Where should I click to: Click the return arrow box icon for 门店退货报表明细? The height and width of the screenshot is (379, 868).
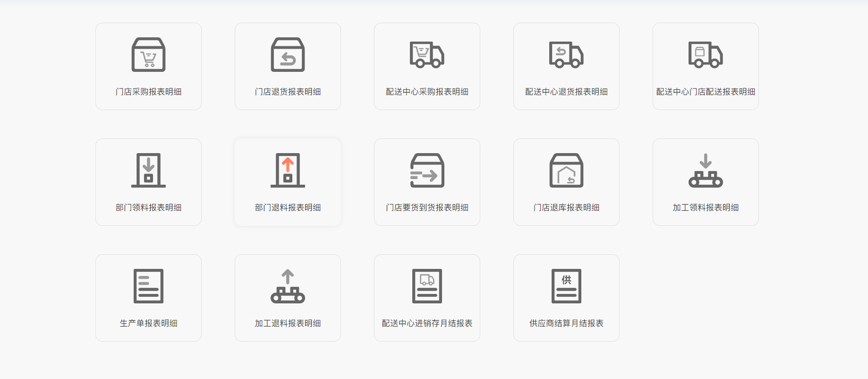(288, 54)
